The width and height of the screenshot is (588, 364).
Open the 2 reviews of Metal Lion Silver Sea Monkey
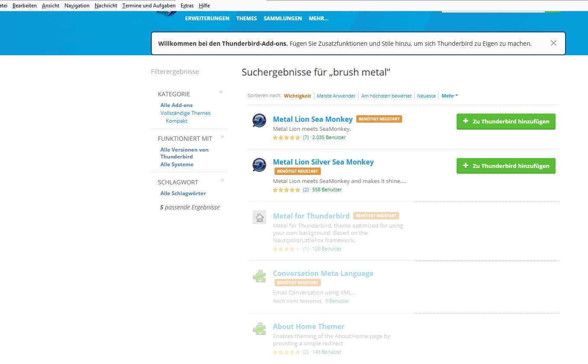coord(306,190)
